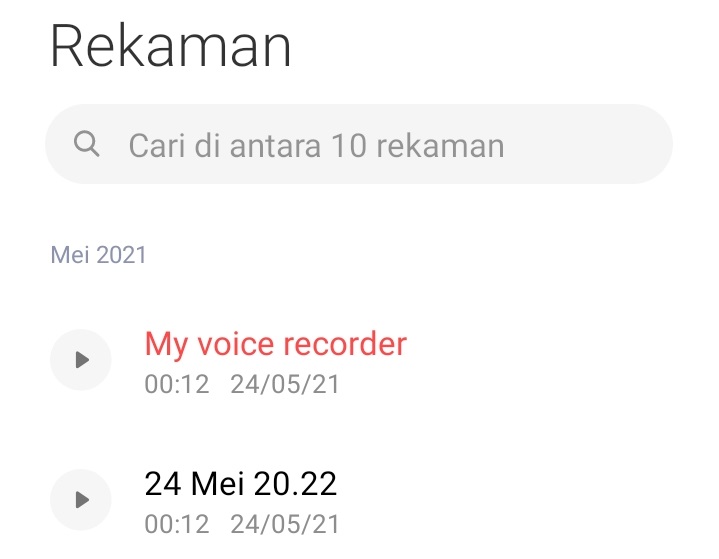Image resolution: width=719 pixels, height=559 pixels.
Task: Click 00:12 duration under My voice recorder
Action: pos(177,384)
